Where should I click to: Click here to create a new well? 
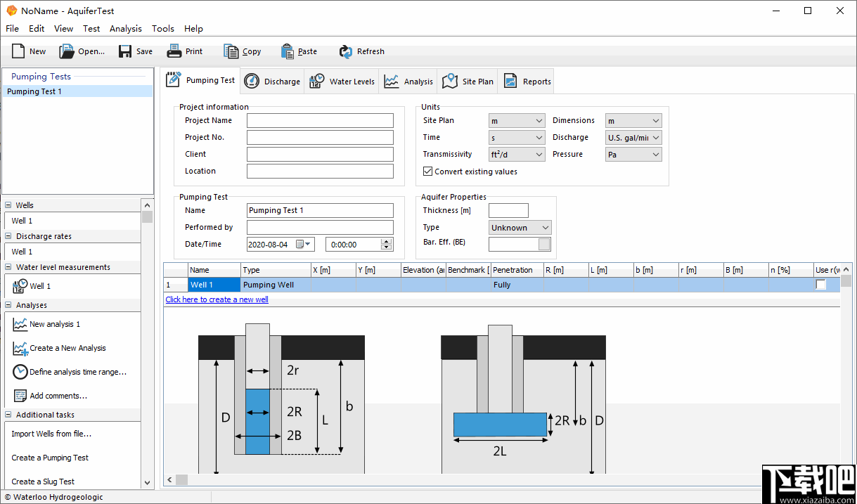[217, 299]
